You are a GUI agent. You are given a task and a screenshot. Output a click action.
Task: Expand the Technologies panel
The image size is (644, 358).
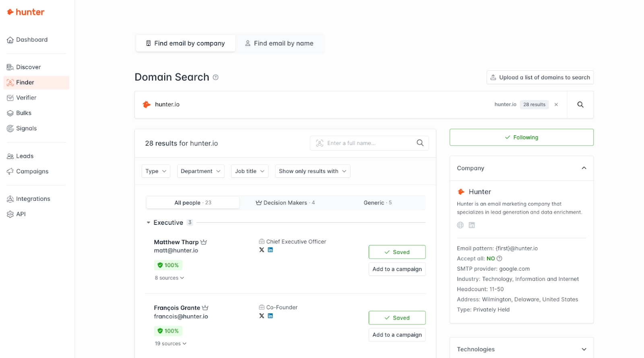point(584,349)
